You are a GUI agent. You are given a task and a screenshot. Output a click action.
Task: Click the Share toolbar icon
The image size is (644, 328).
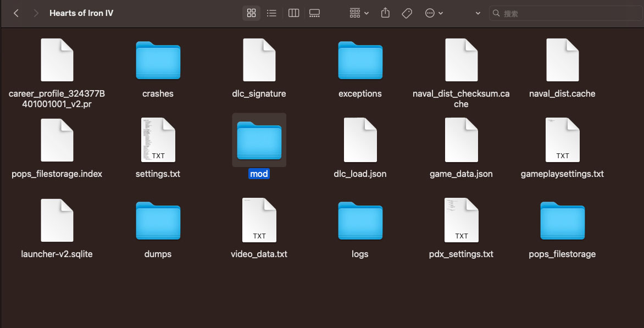(385, 13)
